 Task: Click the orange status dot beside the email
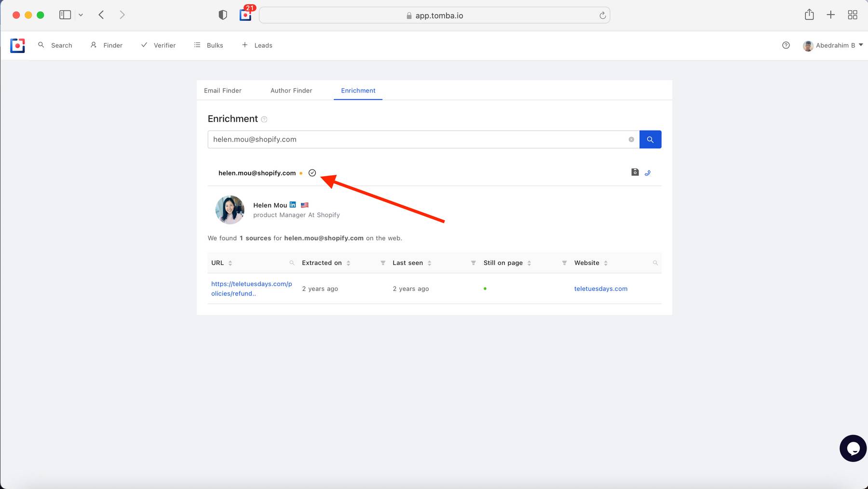[301, 173]
